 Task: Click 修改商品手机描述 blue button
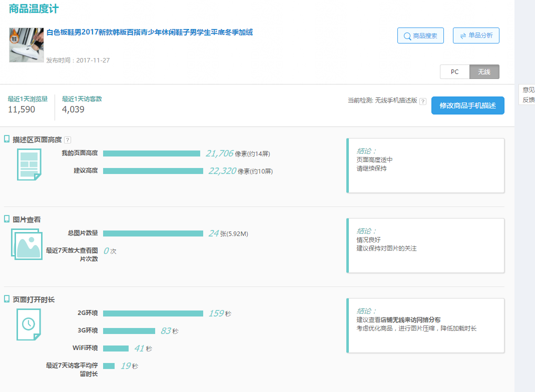coord(467,105)
